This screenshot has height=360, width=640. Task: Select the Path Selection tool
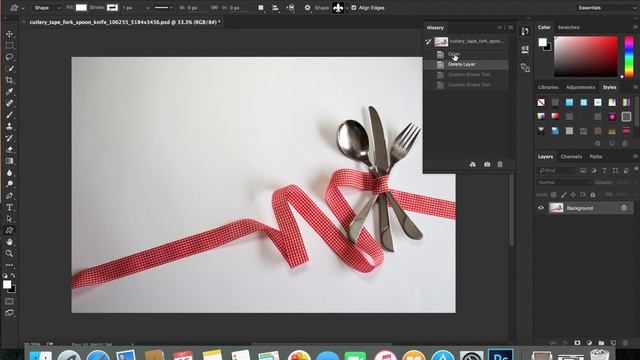click(x=9, y=219)
